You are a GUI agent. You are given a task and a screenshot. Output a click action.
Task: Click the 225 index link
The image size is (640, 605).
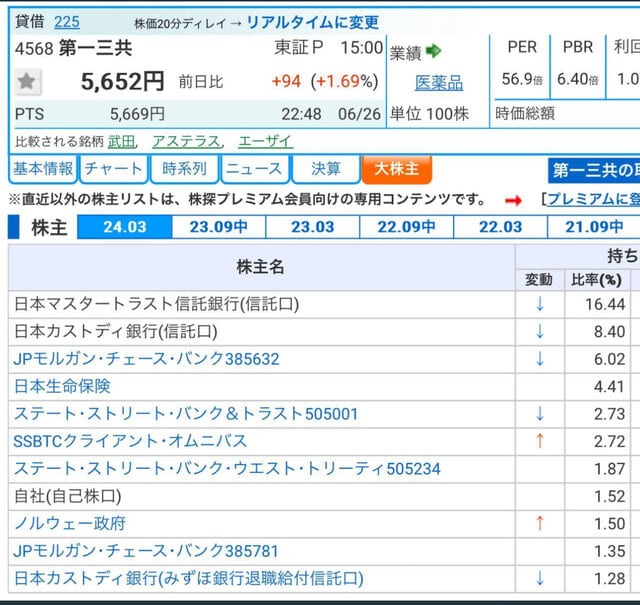point(67,21)
